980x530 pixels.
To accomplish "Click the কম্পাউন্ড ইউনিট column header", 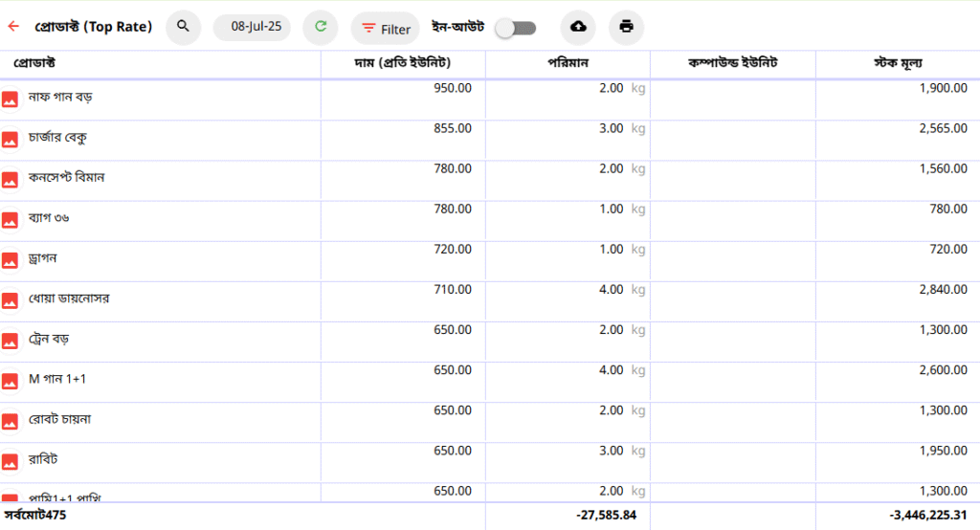I will click(732, 63).
